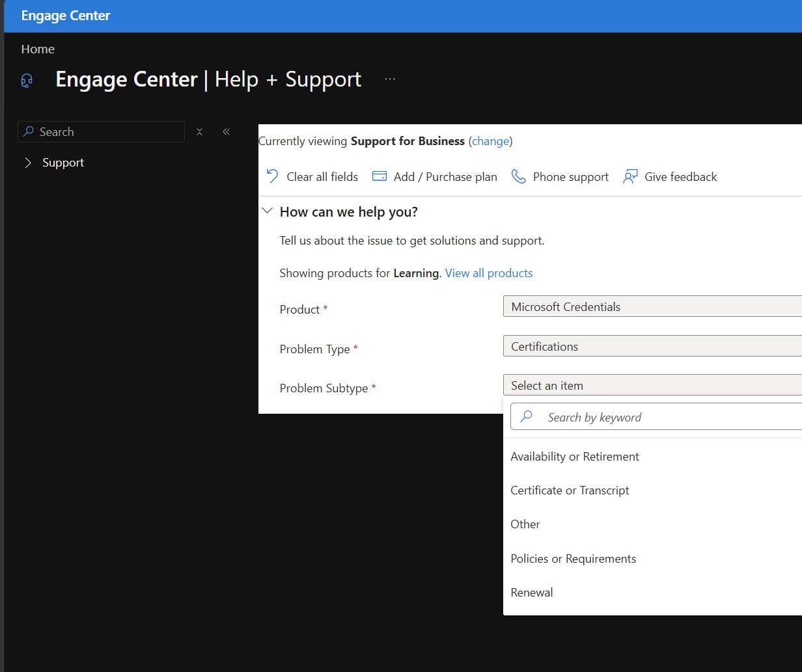Click the Problem Subtype Select an item dropdown
The image size is (802, 672).
pyautogui.click(x=652, y=385)
